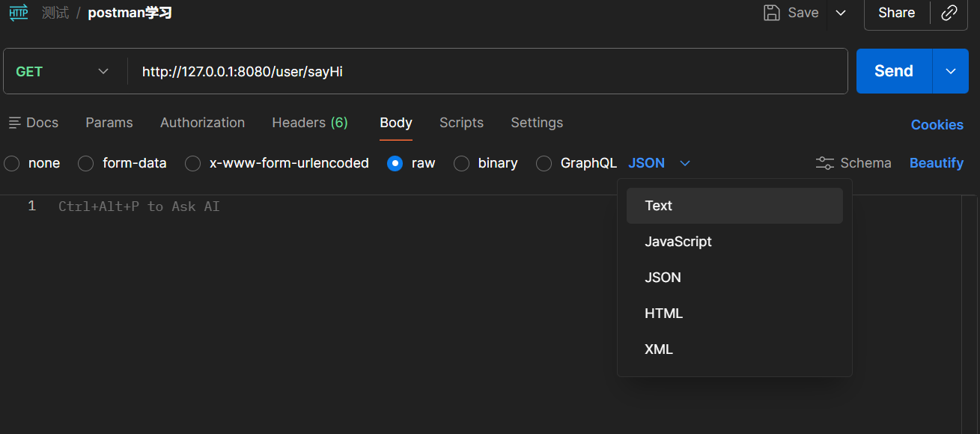The height and width of the screenshot is (434, 980).
Task: Click the Save floppy disk icon
Action: click(x=771, y=13)
